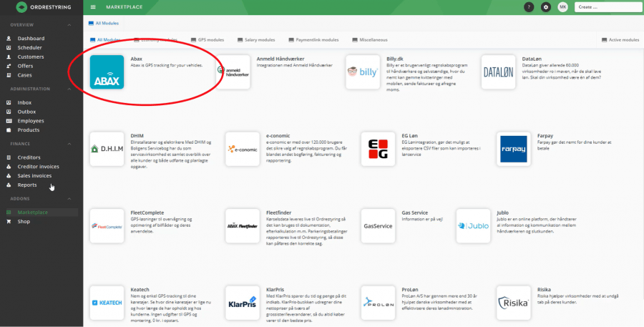Click the help question mark icon
Image resolution: width=644 pixels, height=327 pixels.
click(529, 7)
